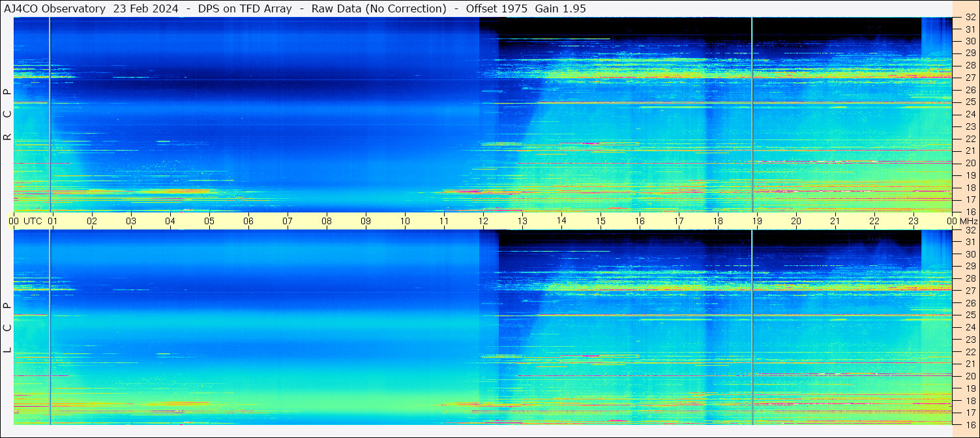Pick the 18 hour label on the time axis
This screenshot has width=980, height=438.
pos(718,221)
